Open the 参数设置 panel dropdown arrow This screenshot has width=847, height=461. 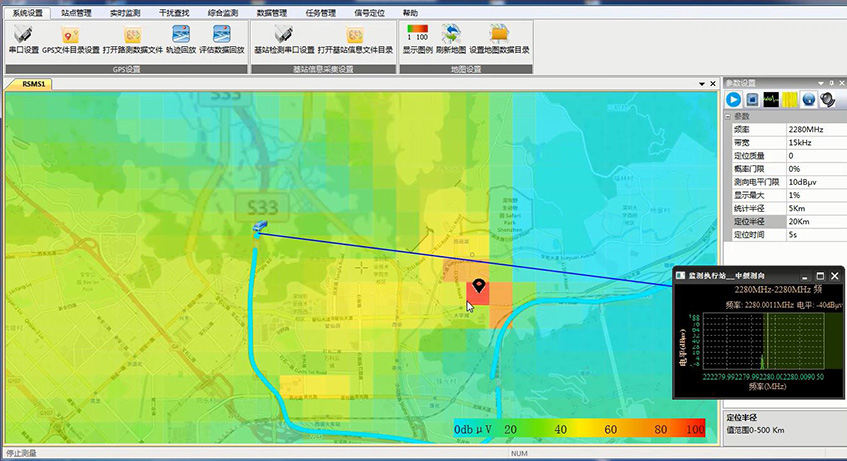click(820, 83)
